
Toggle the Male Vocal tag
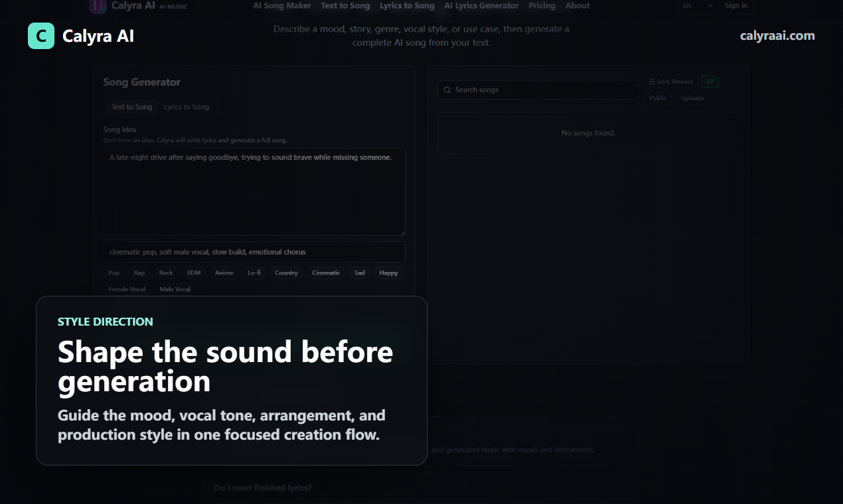pyautogui.click(x=175, y=289)
